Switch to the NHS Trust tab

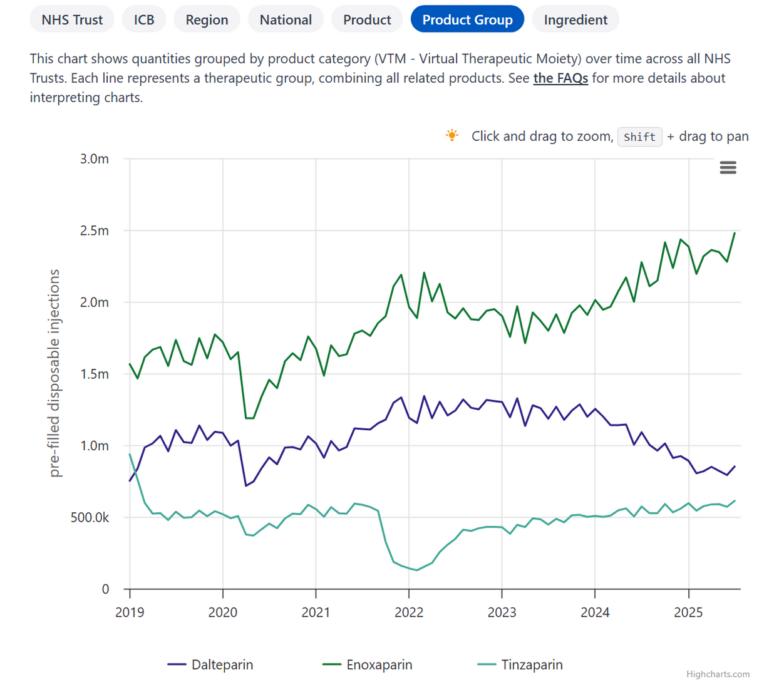click(x=72, y=19)
